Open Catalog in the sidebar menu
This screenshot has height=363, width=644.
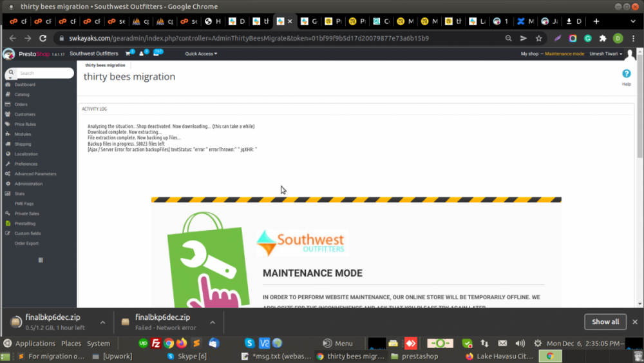pyautogui.click(x=22, y=94)
